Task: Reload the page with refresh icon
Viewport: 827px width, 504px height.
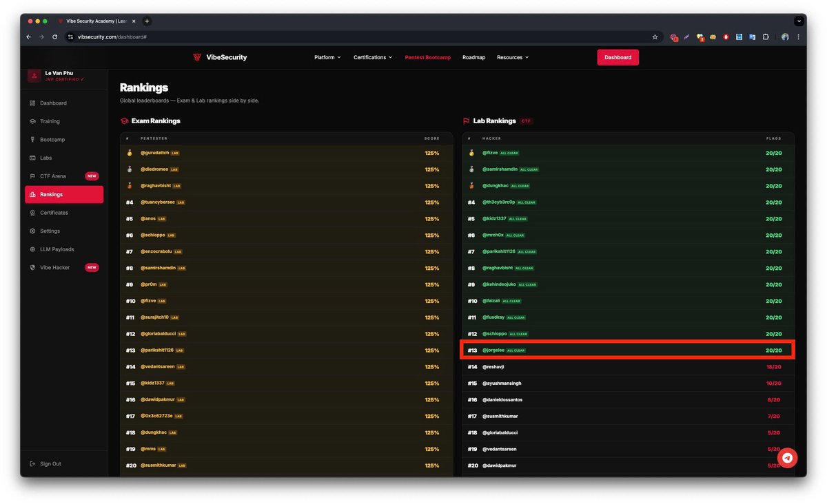Action: [54, 37]
